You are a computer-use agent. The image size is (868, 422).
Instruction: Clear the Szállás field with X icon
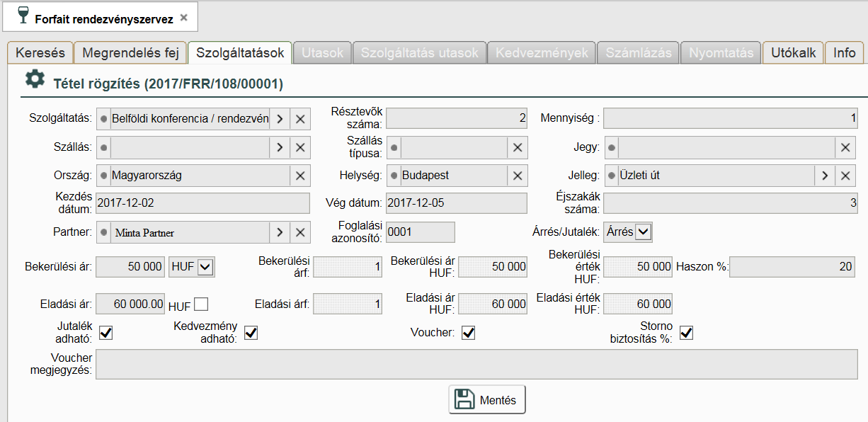tap(300, 147)
